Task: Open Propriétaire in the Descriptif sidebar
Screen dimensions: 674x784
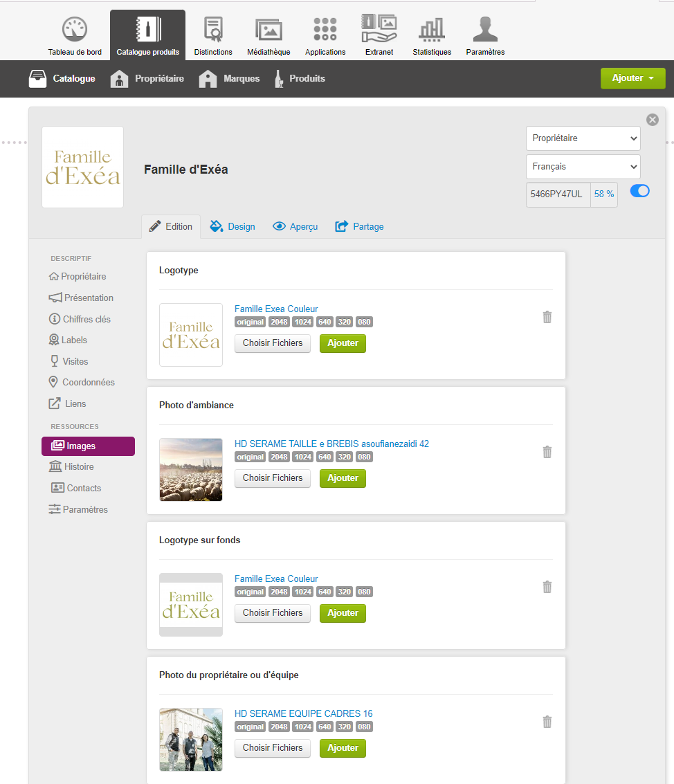Action: pos(78,277)
